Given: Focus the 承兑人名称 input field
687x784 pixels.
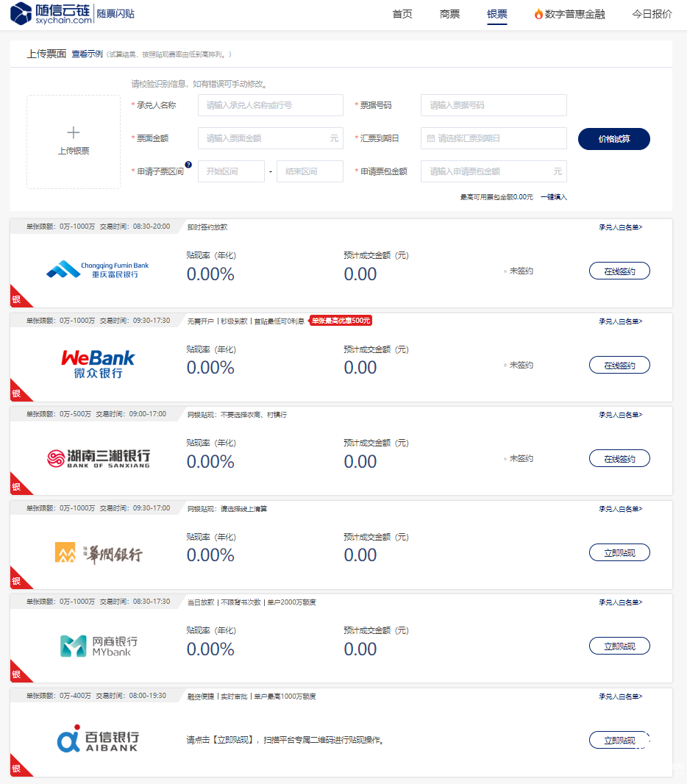Looking at the screenshot, I should (271, 105).
